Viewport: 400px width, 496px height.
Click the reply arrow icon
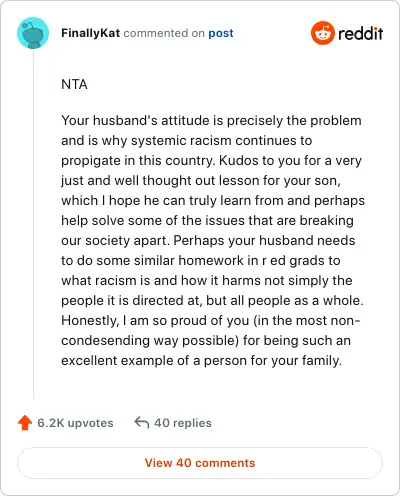[x=141, y=422]
